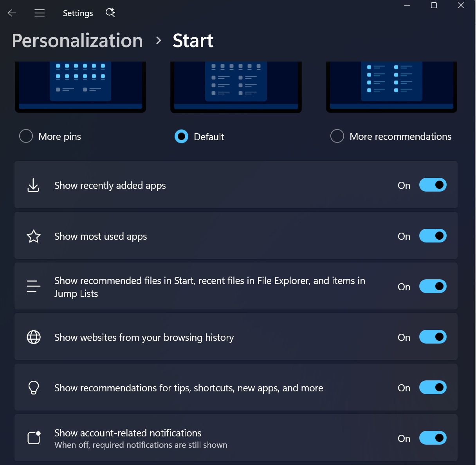Screen dimensions: 476x465
Task: Click the list icon for recommended files
Action: coord(34,286)
